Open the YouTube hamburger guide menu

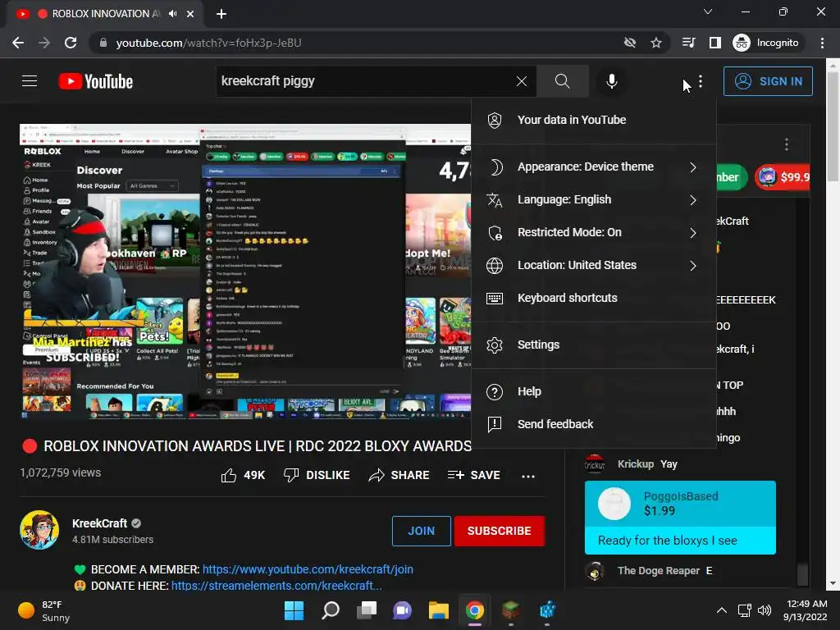[30, 81]
